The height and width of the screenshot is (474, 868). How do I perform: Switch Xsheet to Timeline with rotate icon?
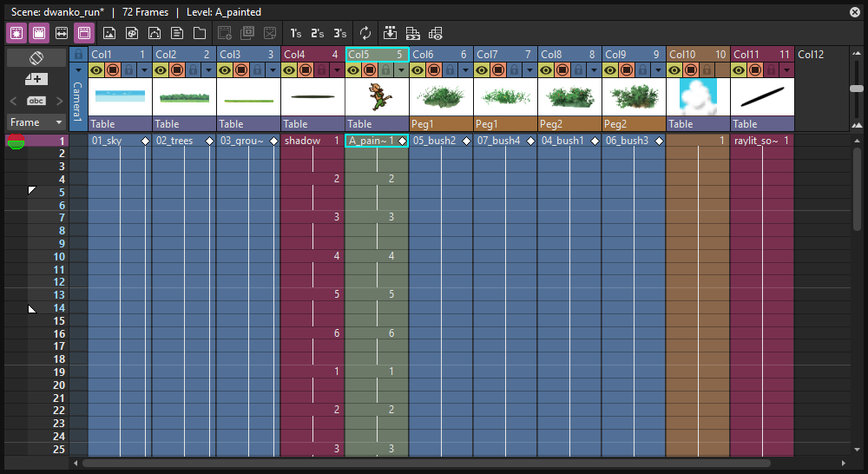point(36,57)
